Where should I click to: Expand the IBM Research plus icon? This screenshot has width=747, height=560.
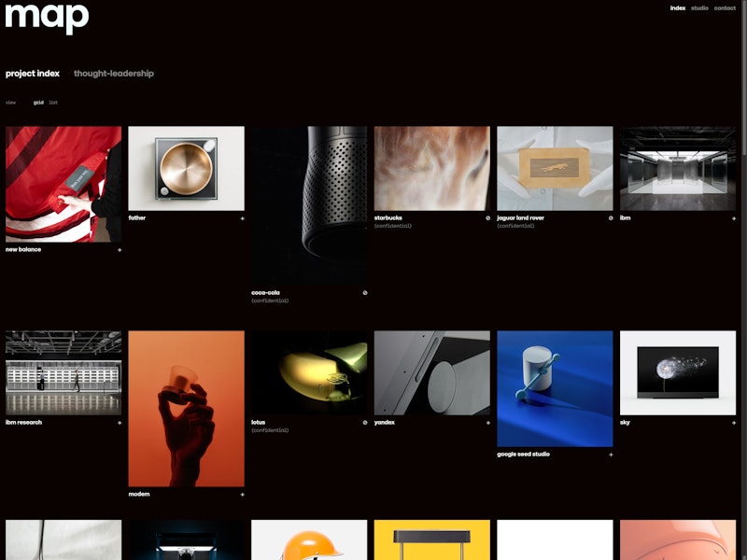tap(120, 423)
